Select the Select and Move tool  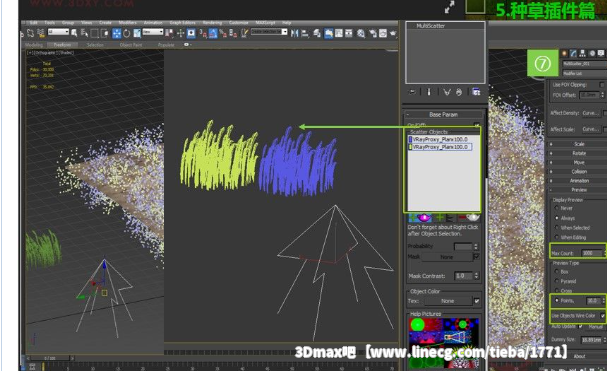[117, 33]
